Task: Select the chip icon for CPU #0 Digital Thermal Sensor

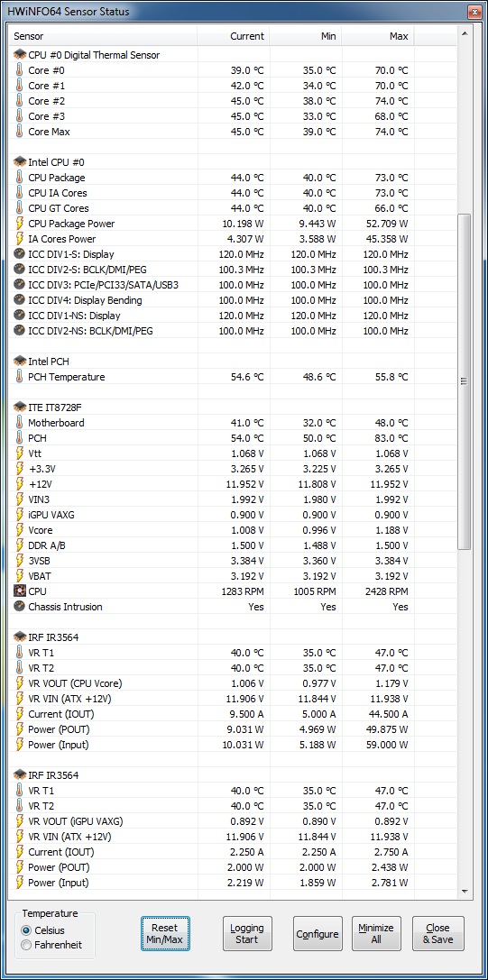Action: pos(20,55)
